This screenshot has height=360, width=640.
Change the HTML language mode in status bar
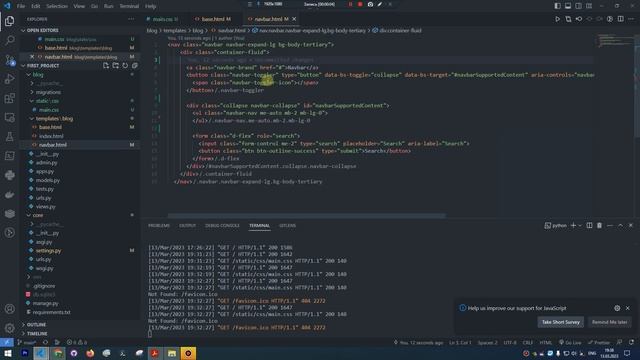(545, 342)
